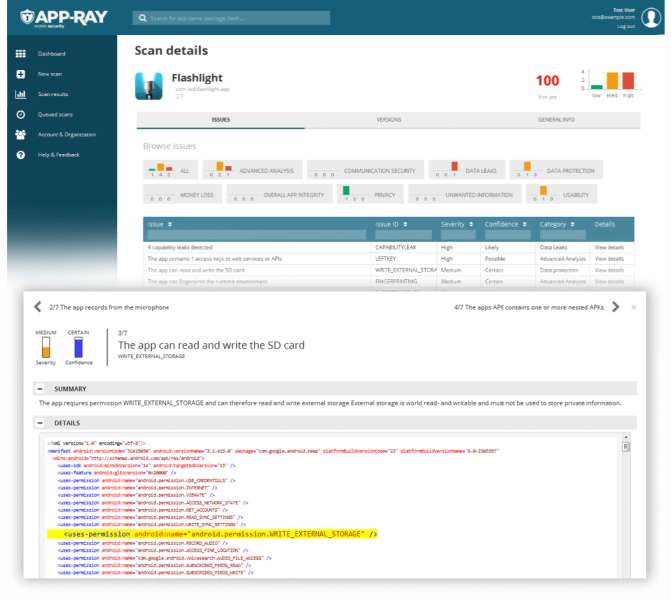The width and height of the screenshot is (671, 600).
Task: Click the app search input field
Action: point(231,18)
